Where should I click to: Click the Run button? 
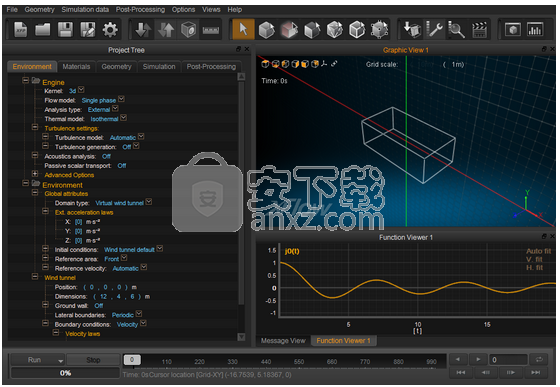(34, 360)
